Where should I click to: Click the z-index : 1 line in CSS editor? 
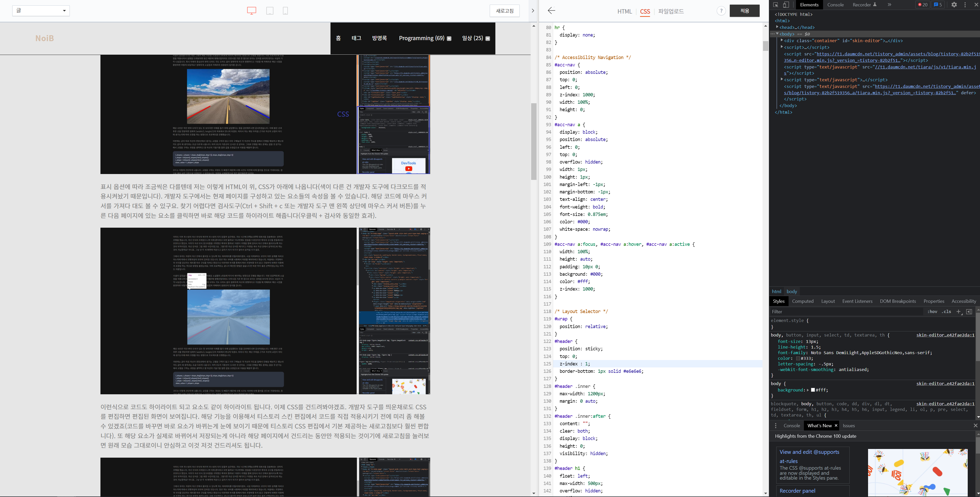click(658, 364)
